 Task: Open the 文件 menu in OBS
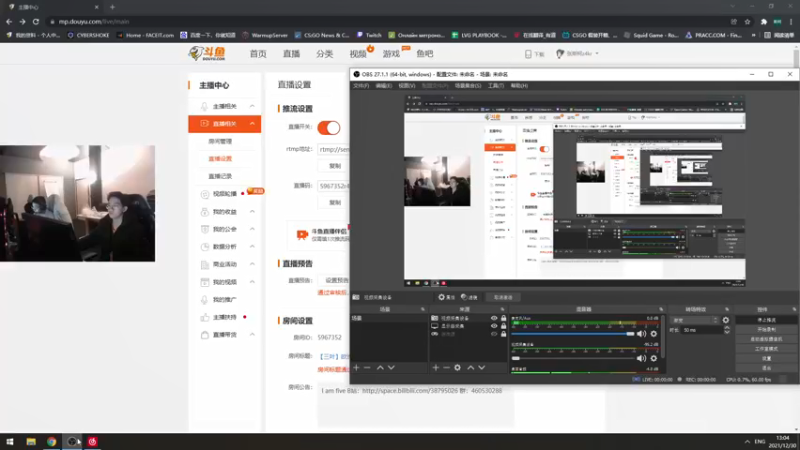pos(361,86)
